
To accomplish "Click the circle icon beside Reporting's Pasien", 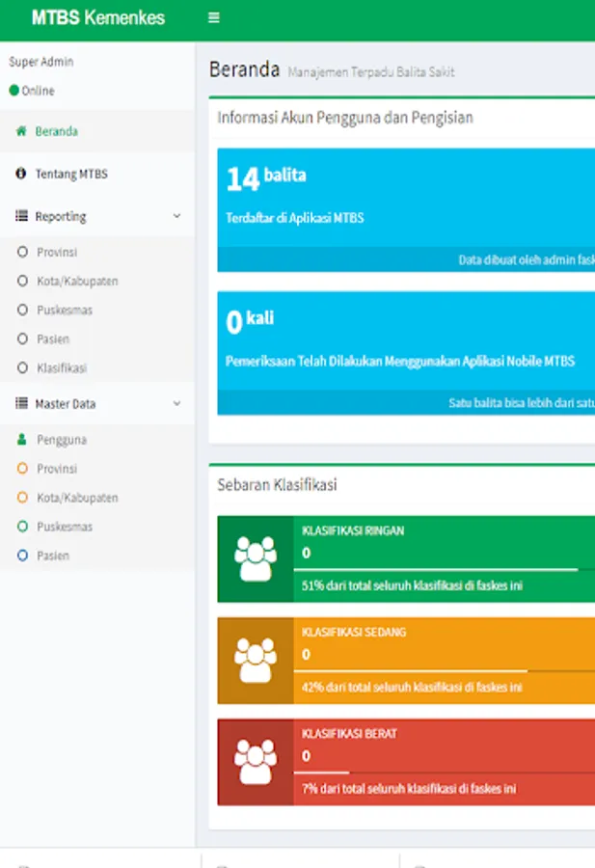I will click(22, 339).
